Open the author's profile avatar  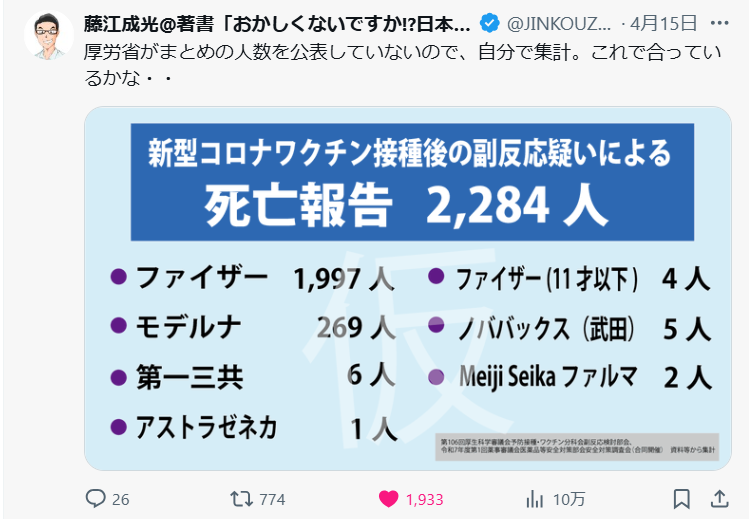click(48, 37)
